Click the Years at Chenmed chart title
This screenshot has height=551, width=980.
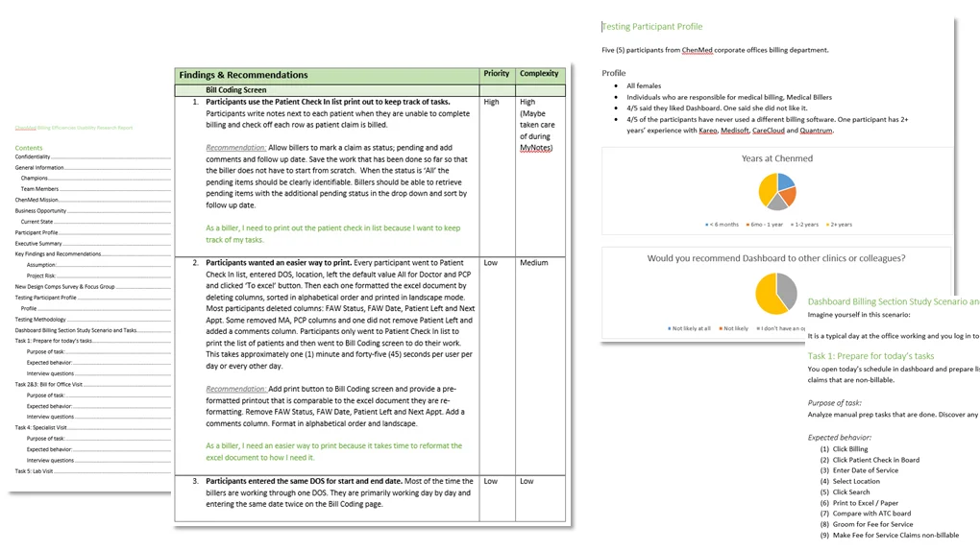click(777, 158)
